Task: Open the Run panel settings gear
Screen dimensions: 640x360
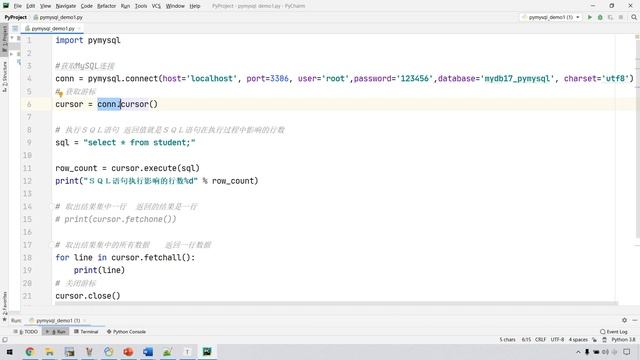Action: (x=624, y=320)
